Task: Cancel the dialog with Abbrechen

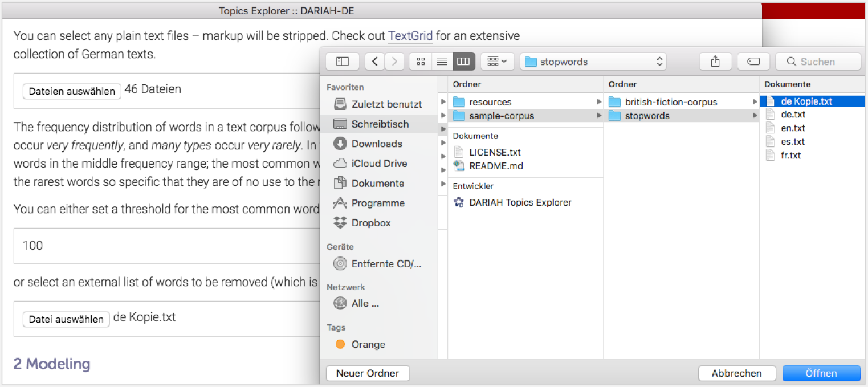Action: pyautogui.click(x=737, y=373)
